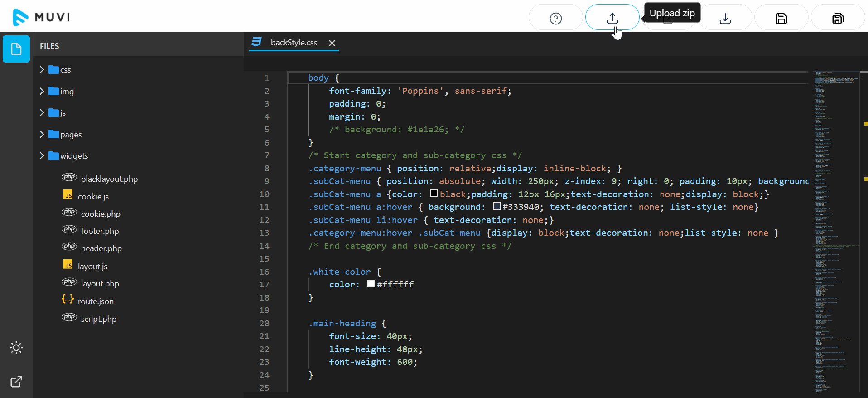This screenshot has width=868, height=398.
Task: Click the download icon in the toolbar
Action: pos(725,18)
